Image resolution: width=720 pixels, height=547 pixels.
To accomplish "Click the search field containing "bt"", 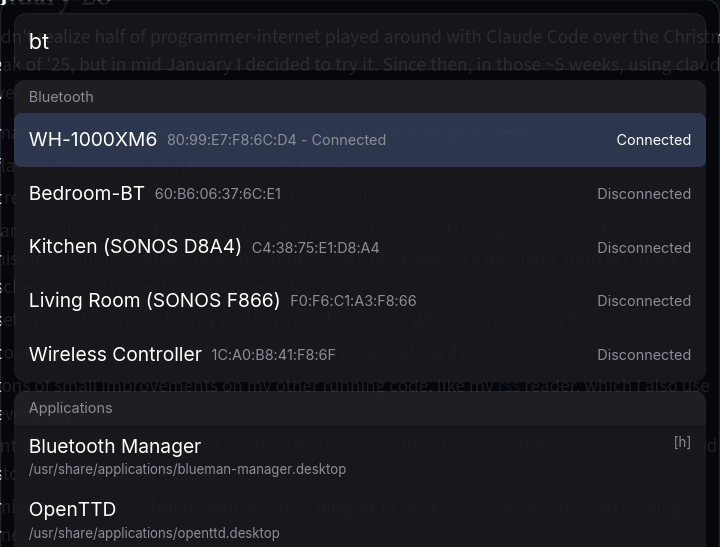I will 360,41.
